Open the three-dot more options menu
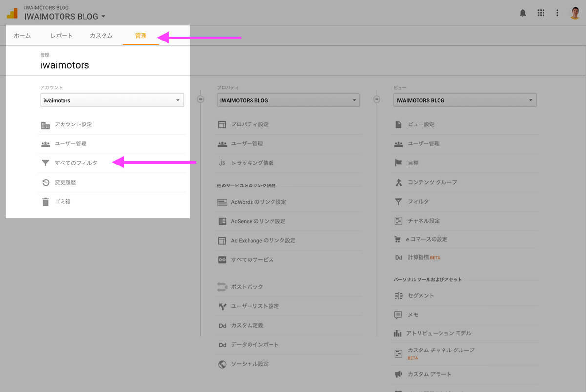 click(x=557, y=13)
